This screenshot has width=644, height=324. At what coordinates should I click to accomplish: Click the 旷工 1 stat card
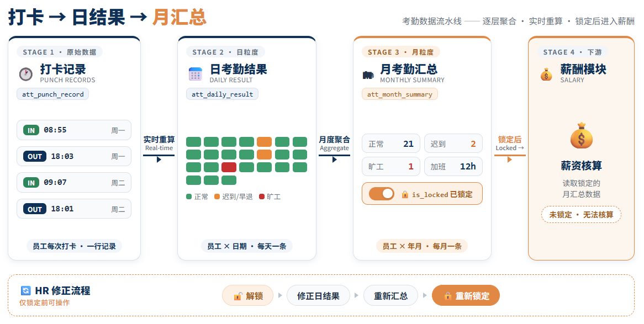[391, 166]
